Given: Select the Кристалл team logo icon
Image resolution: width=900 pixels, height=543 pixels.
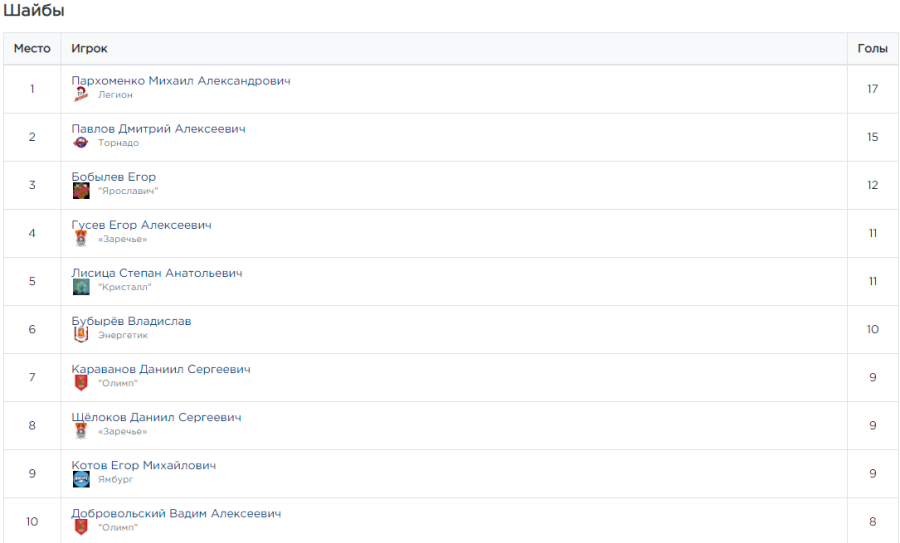Looking at the screenshot, I should 81,287.
